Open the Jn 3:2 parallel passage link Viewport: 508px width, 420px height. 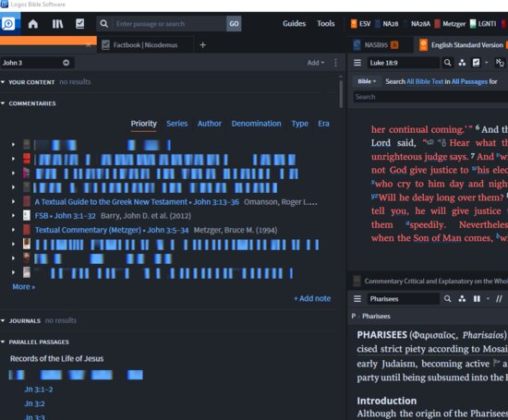point(34,403)
